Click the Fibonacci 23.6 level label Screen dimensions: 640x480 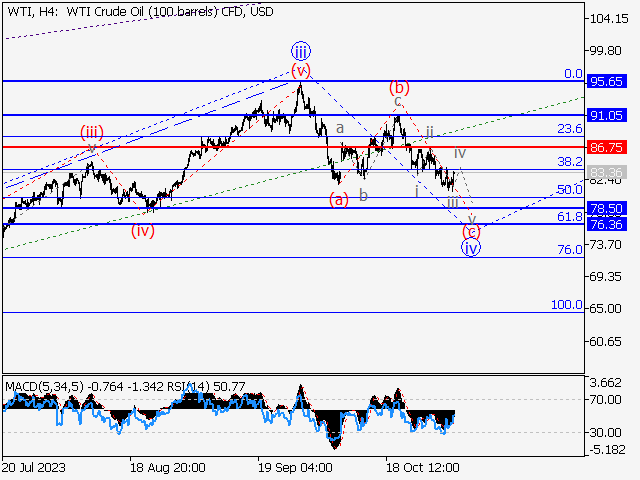(570, 129)
